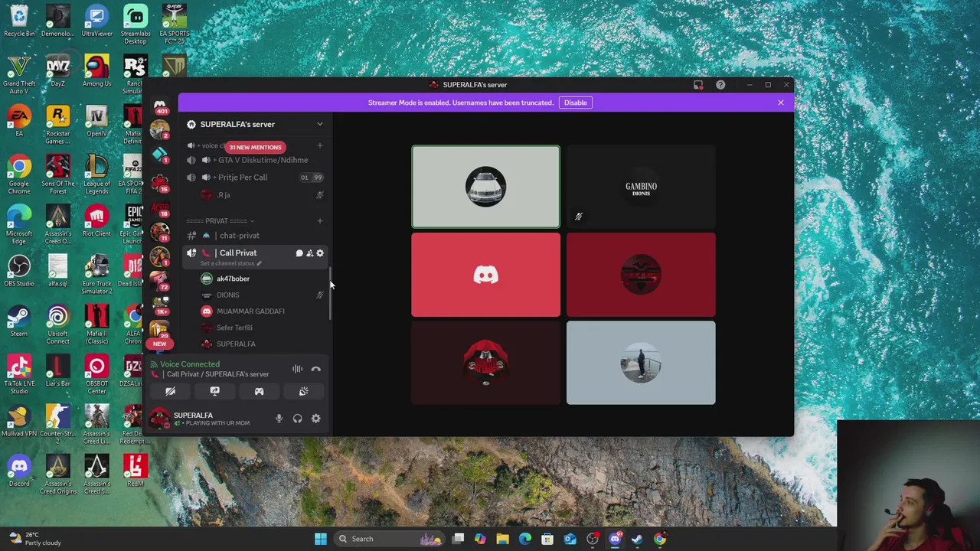Set a channel status for Call Privat
980x551 pixels.
coord(230,263)
